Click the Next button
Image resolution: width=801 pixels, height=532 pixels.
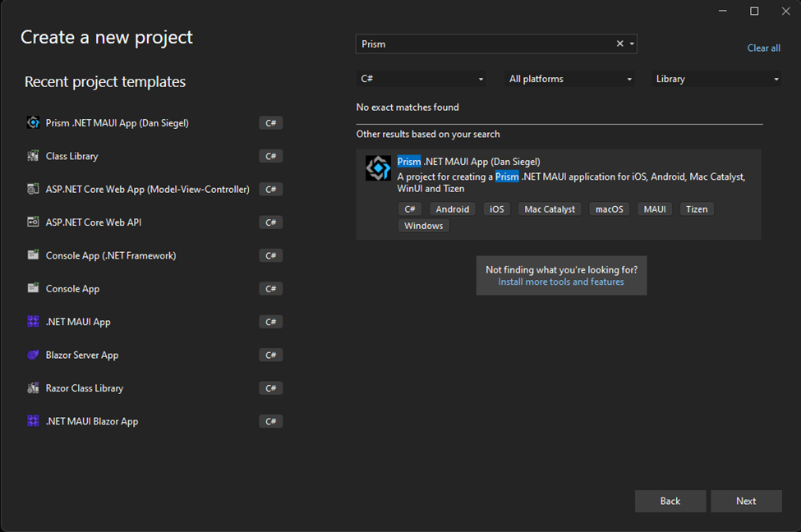(746, 501)
